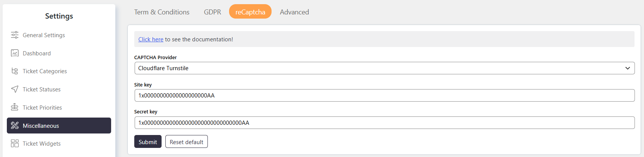Screen dimensions: 644x157
Task: Submit the captcha settings
Action: click(148, 141)
